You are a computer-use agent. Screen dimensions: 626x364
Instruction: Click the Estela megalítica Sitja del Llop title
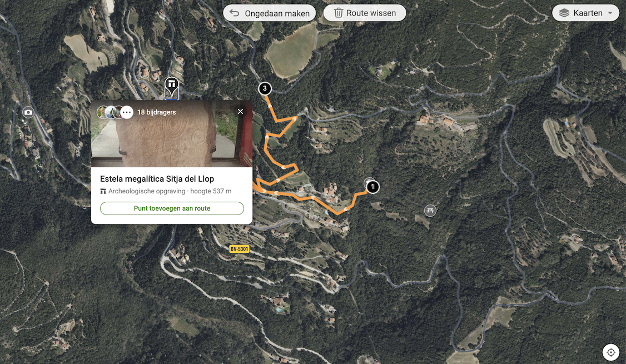point(157,179)
